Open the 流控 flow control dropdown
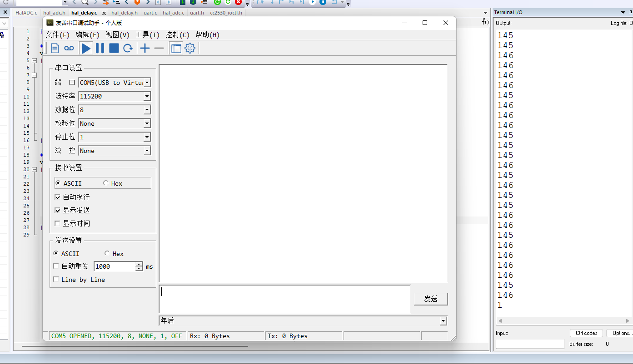Viewport: 633px width, 364px height. [147, 151]
